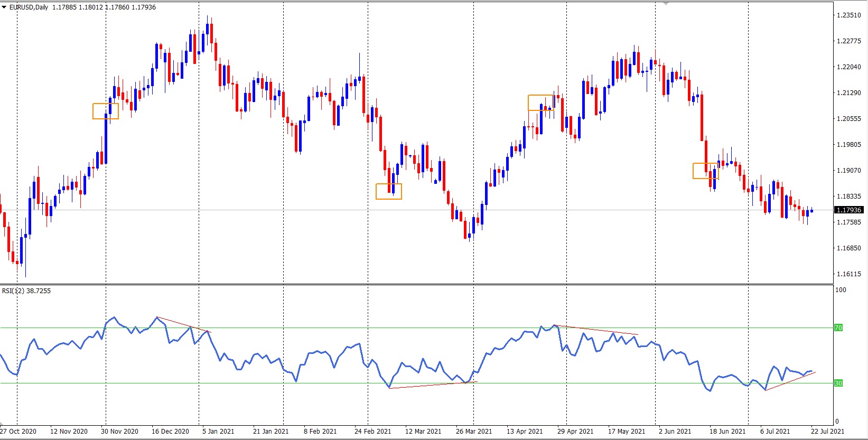Click the 13 Apr 2021 date label

[525, 432]
